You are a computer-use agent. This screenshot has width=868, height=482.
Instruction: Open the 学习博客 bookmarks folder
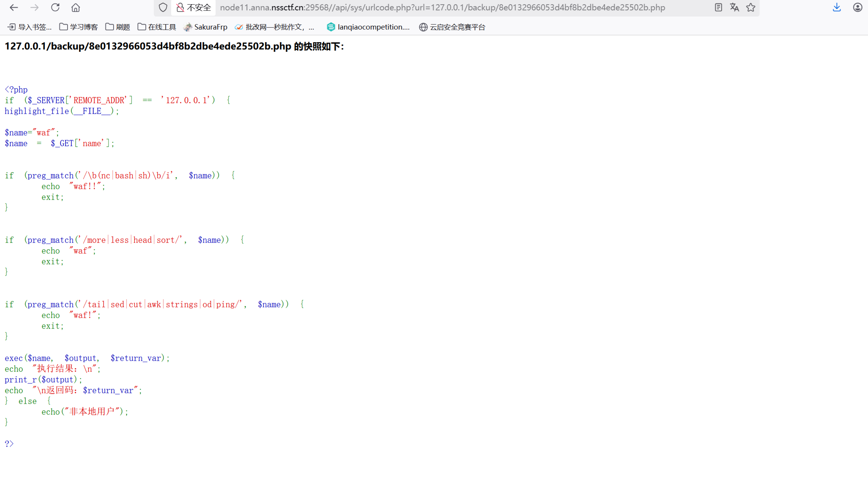(78, 27)
